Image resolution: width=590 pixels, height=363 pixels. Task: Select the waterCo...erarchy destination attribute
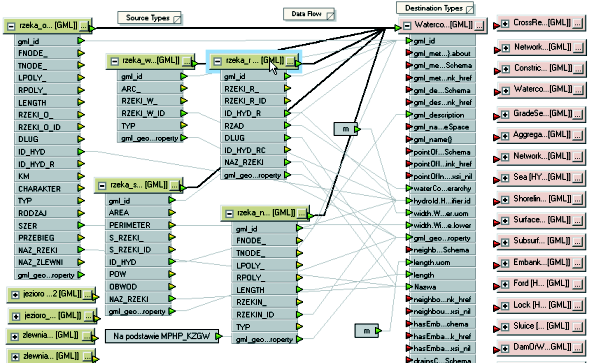[x=442, y=188]
